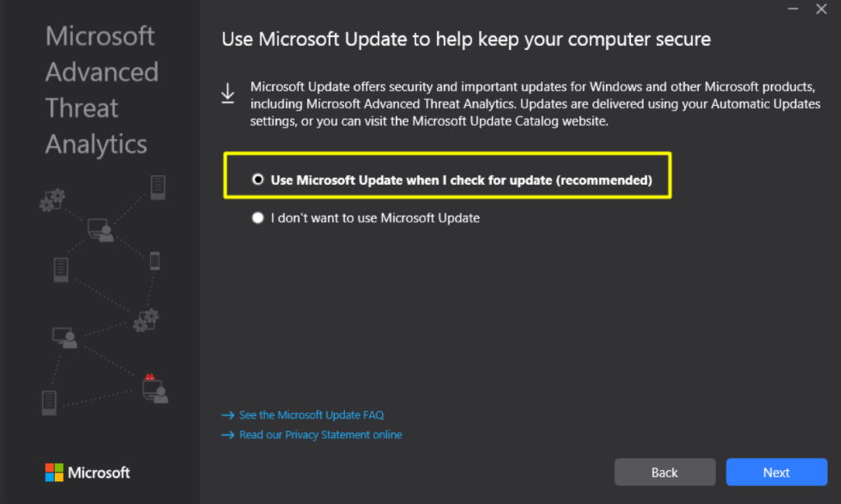Click the Next button
The image size is (841, 504).
click(x=776, y=472)
